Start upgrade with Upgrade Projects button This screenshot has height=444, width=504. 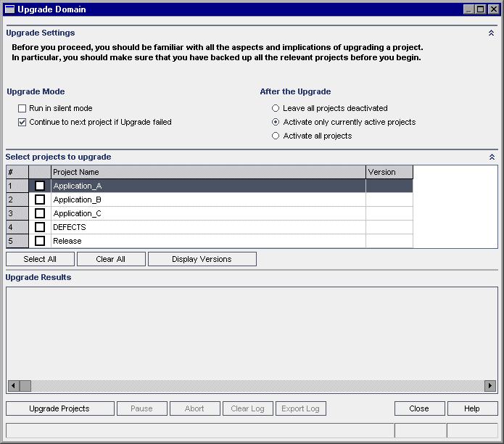[x=59, y=408]
